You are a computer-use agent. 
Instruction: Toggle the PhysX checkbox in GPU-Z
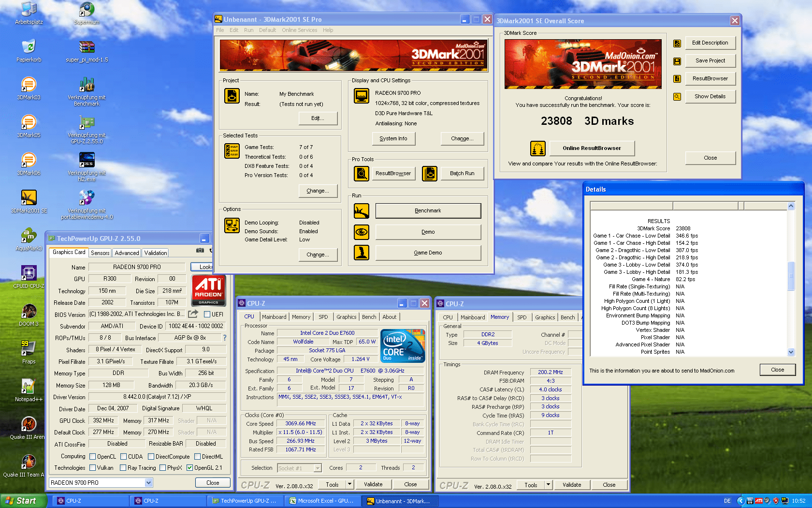point(163,468)
